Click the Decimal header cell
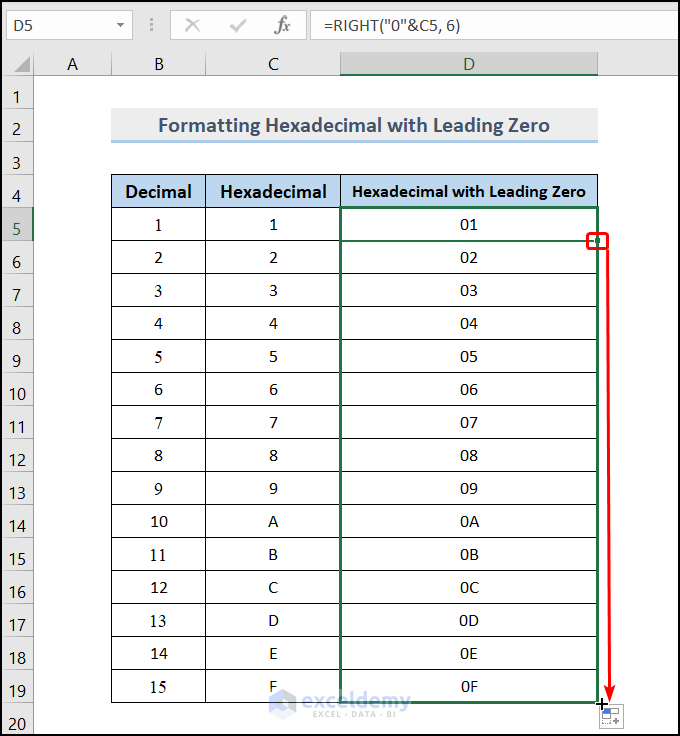The width and height of the screenshot is (680, 736). pyautogui.click(x=159, y=192)
